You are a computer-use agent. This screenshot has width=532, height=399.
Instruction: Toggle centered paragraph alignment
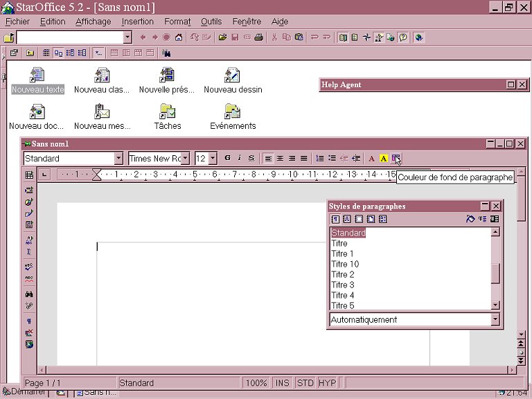click(x=280, y=159)
